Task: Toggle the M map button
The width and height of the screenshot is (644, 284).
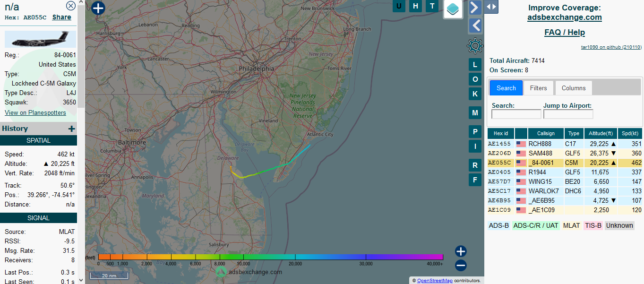Action: pos(475,112)
